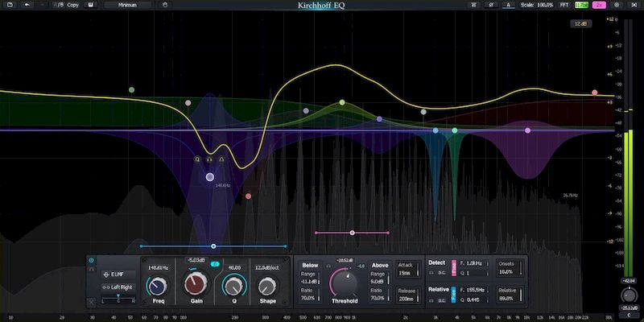Select the green notch band node
The height and width of the screenshot is (322, 644).
454,130
